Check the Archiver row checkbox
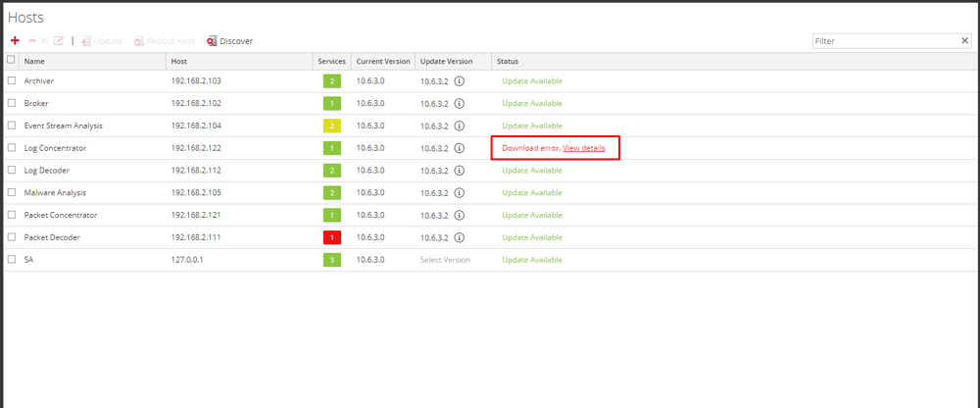980x408 pixels. point(11,80)
